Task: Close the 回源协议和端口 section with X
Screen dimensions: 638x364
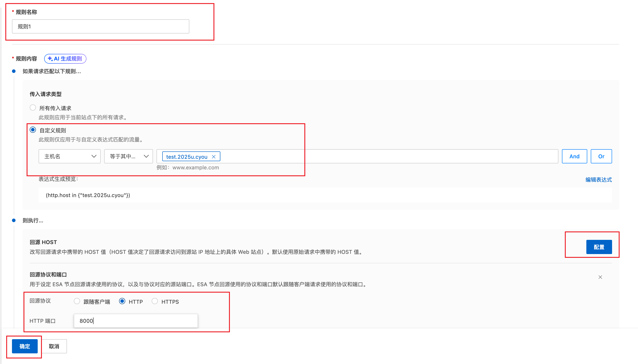Action: tap(600, 277)
